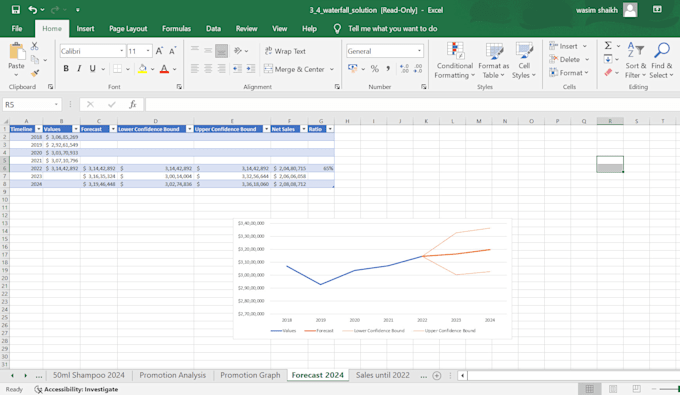Viewport: 680px width, 395px height.
Task: Increase the indent
Action: click(x=251, y=69)
